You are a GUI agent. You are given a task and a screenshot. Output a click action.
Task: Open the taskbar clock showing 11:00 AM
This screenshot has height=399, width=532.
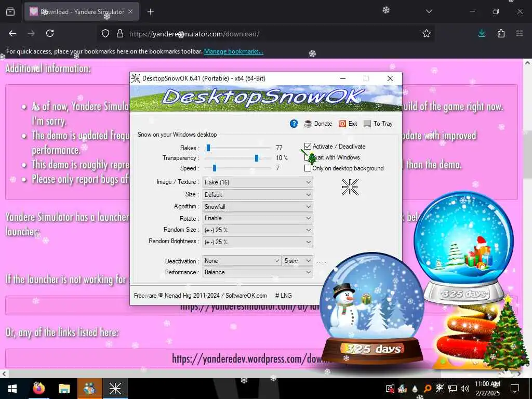(x=487, y=389)
